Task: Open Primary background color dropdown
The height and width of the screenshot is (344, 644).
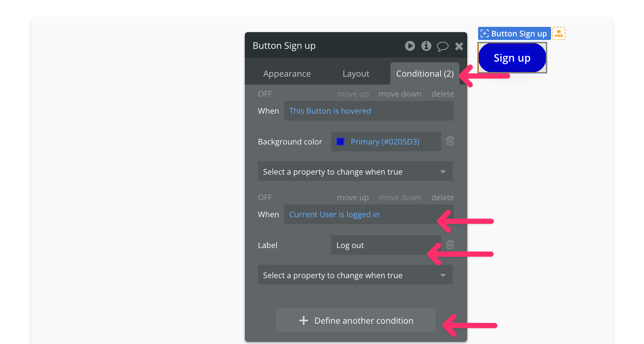Action: 385,142
